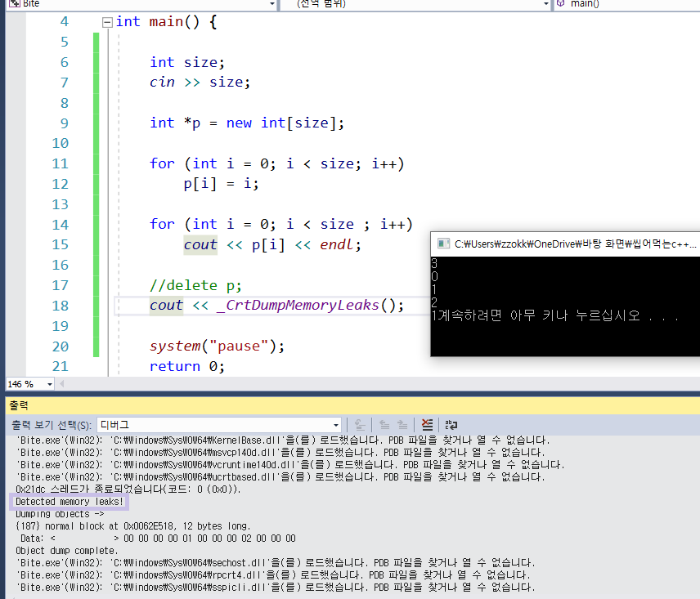This screenshot has height=599, width=700.
Task: Open the Bite project navigation dropdown
Action: tap(271, 3)
